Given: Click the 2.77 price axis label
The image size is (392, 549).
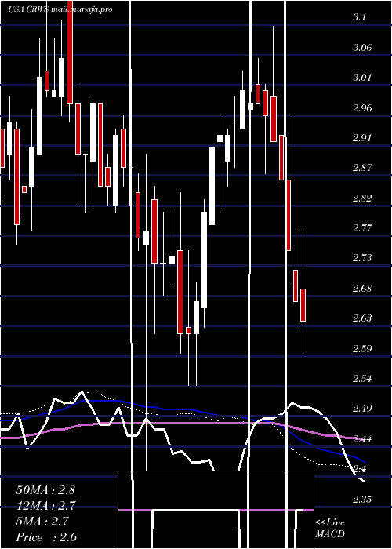Looking at the screenshot, I should tap(362, 228).
